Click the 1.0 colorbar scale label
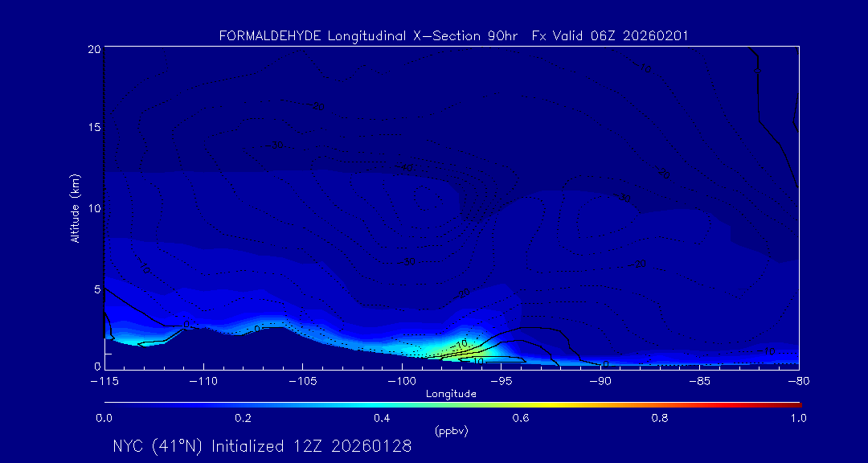Screen dimensions: 868x463 pyautogui.click(x=798, y=418)
